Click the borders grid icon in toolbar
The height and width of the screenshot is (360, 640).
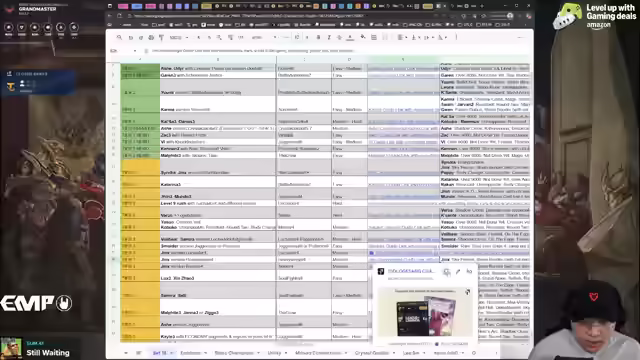(x=373, y=38)
